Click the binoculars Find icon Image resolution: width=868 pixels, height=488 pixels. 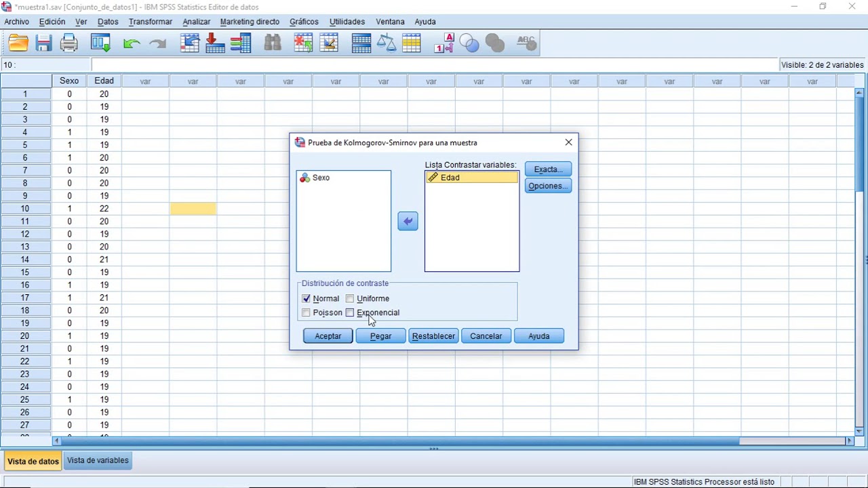[x=273, y=43]
